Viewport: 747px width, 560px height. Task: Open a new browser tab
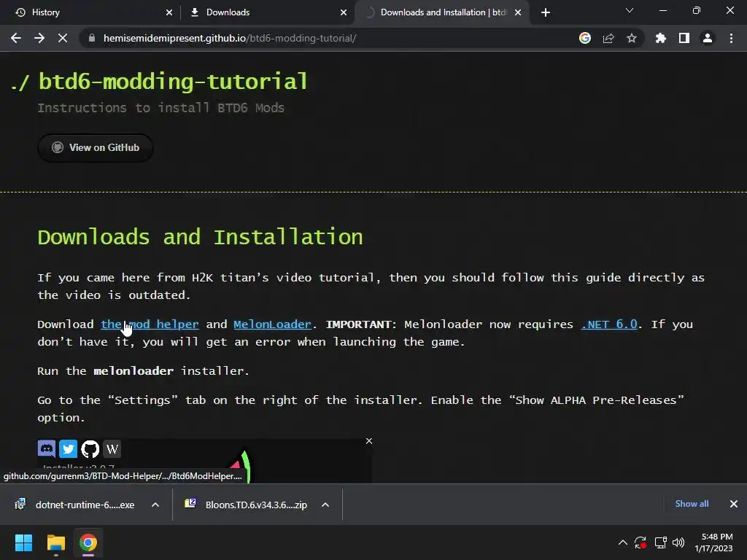[x=546, y=12]
